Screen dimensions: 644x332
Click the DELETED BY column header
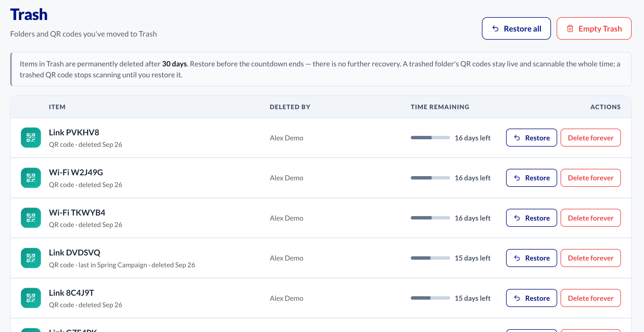coord(290,107)
